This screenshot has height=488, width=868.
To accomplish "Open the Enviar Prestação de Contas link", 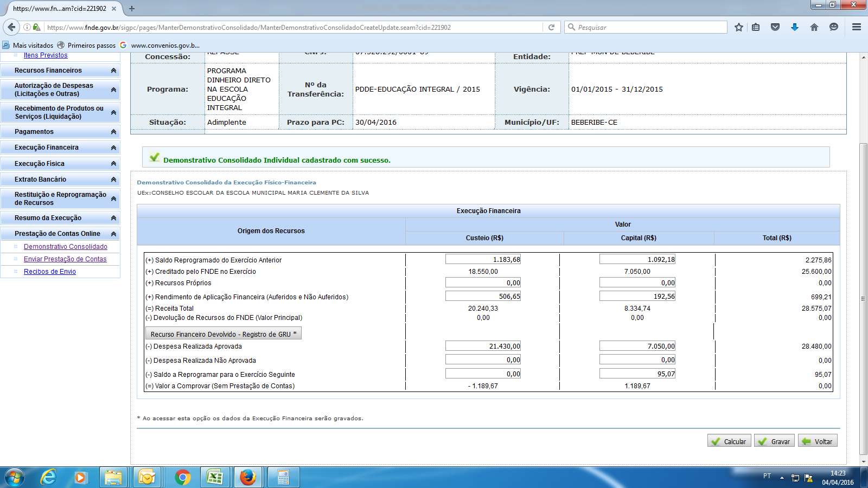I will point(65,259).
